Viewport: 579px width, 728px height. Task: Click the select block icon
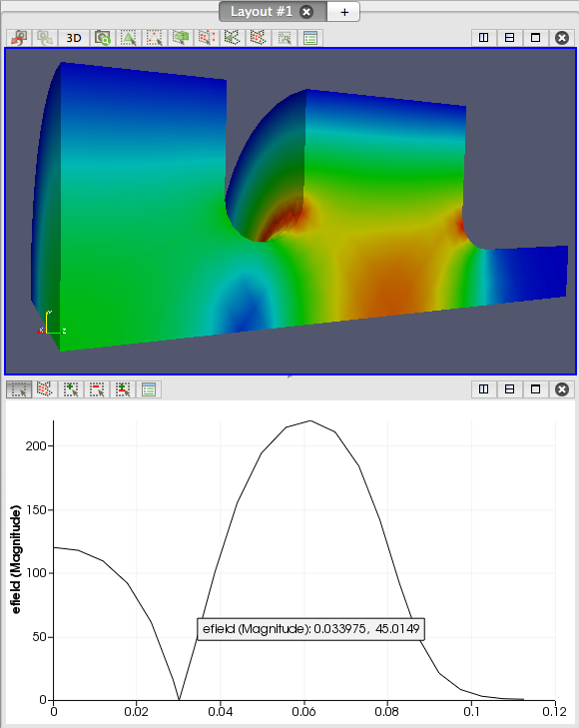point(285,38)
